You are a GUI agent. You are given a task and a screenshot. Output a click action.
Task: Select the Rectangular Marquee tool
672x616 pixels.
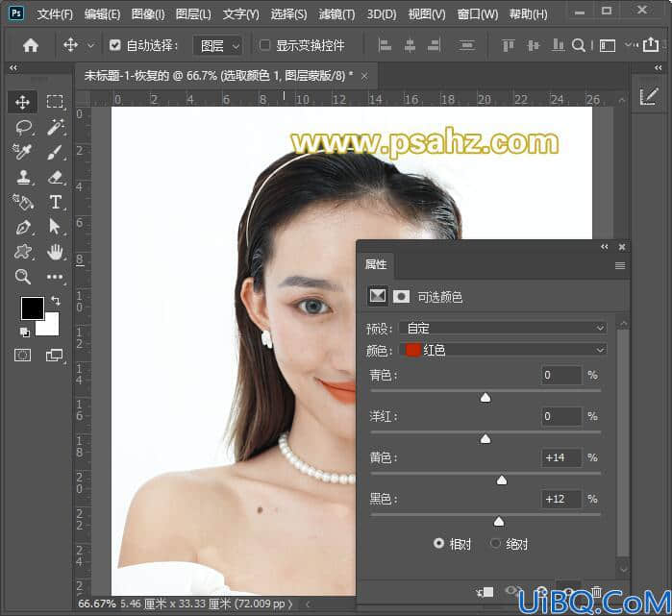point(55,102)
